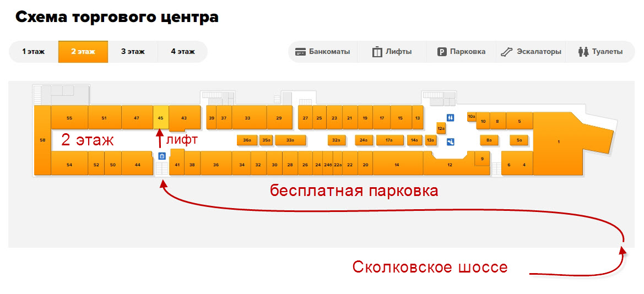Click the blue escalator icon on map
Viewport: 644px width, 294px height.
coord(451,141)
